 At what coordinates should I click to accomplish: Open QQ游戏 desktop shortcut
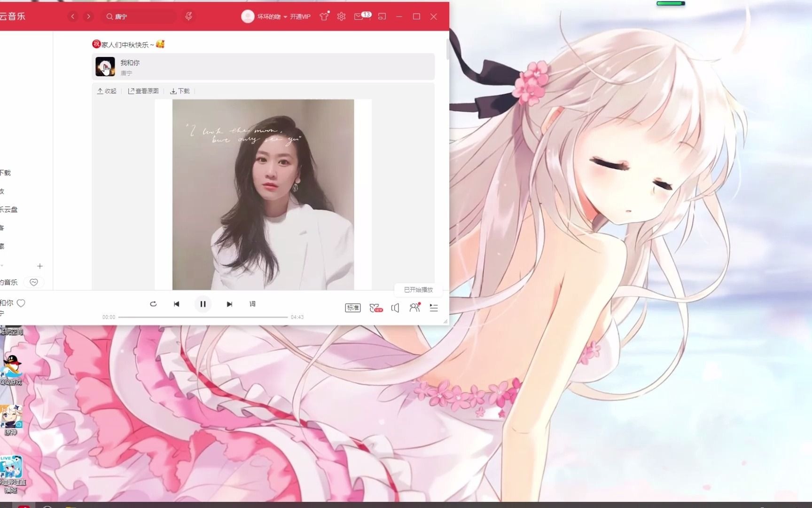click(x=11, y=370)
